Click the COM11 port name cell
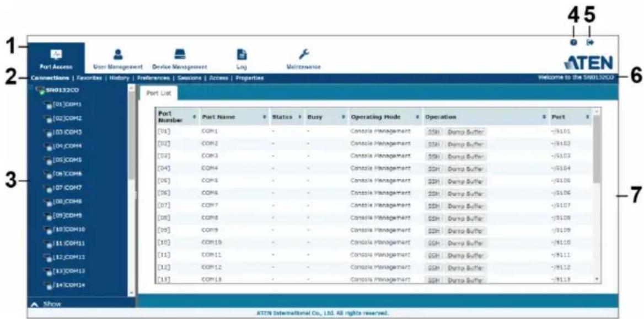Viewport: 644px width, 319px height. pyautogui.click(x=211, y=256)
